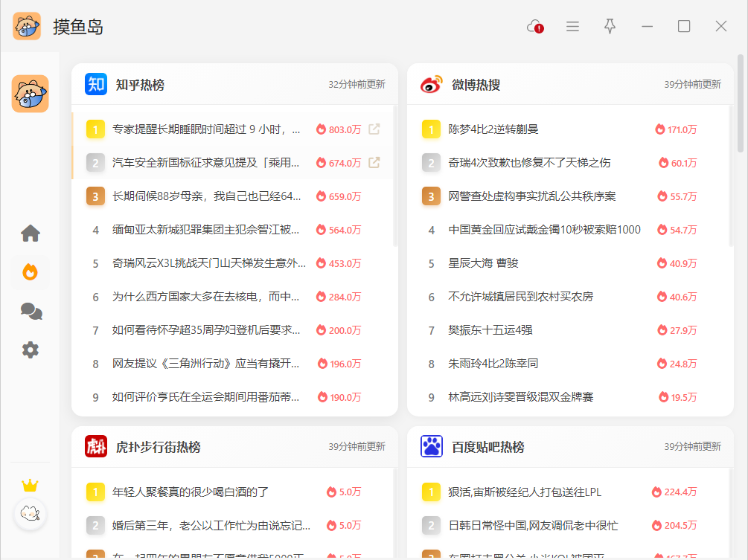748x560 pixels.
Task: Click the 百度贴吧热榜 panel header
Action: click(488, 447)
